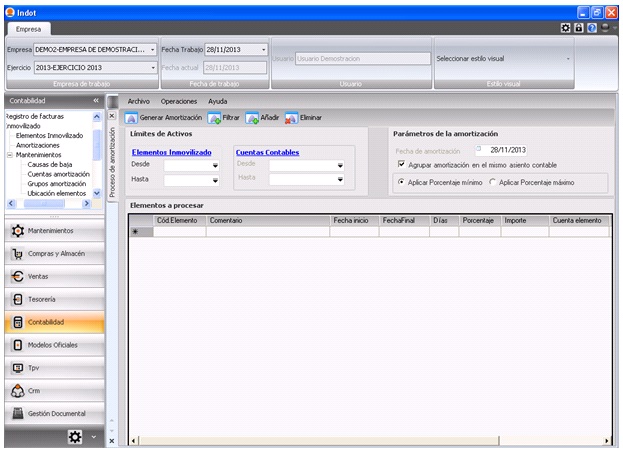Viewport: 623px width, 454px height.
Task: Click the Elementos Inmovilizado link
Action: 171,152
